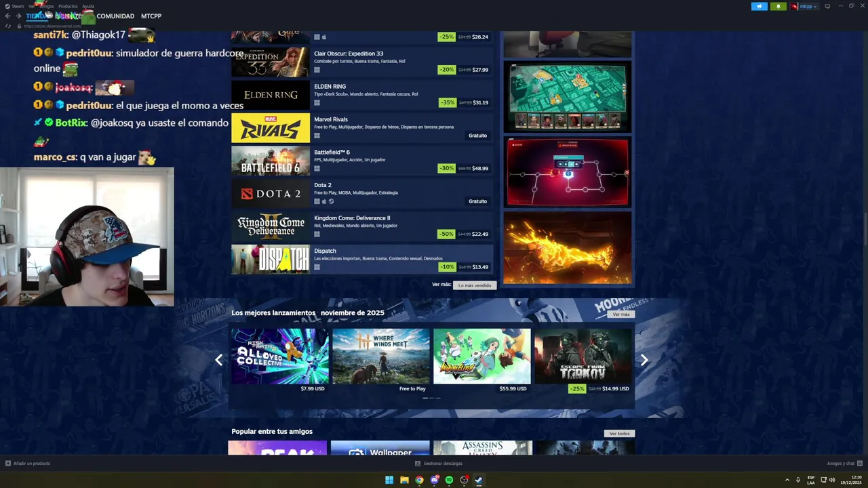The width and height of the screenshot is (868, 488).
Task: Switch to the COMUNIDAD tab
Action: coord(115,16)
